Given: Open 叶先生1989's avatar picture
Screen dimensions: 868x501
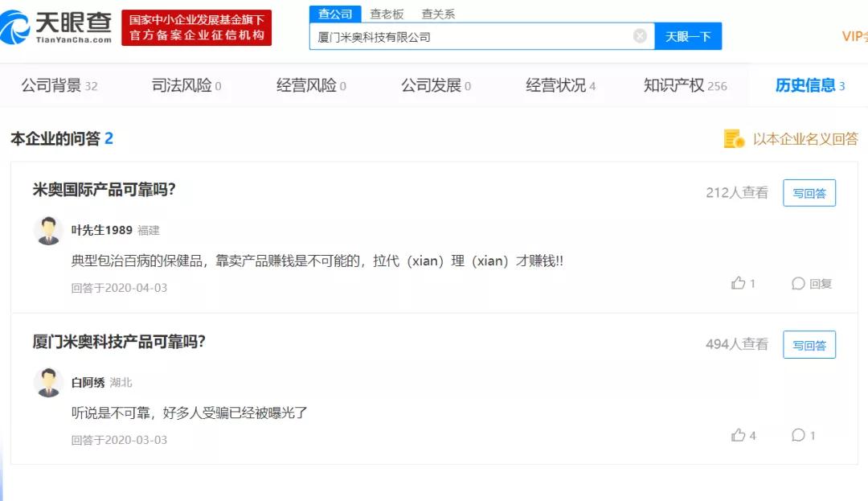Looking at the screenshot, I should click(47, 230).
